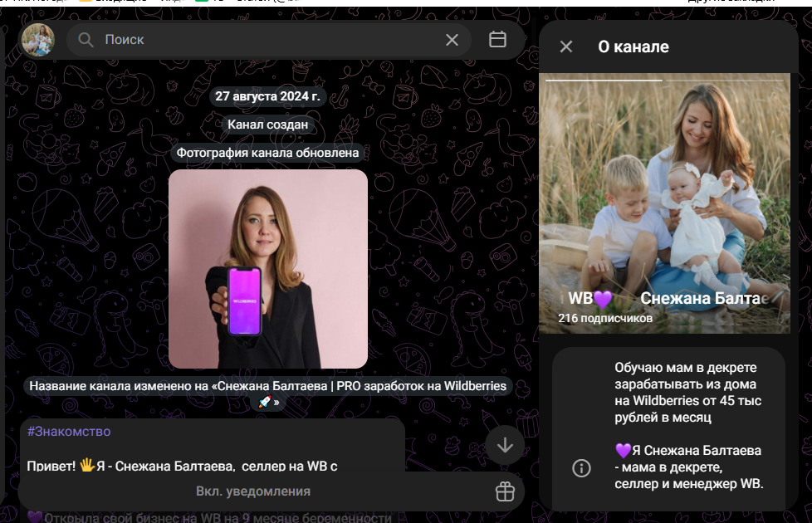Image resolution: width=812 pixels, height=523 pixels.
Task: Jump to the date 27 августа 2024 г.
Action: pyautogui.click(x=267, y=96)
